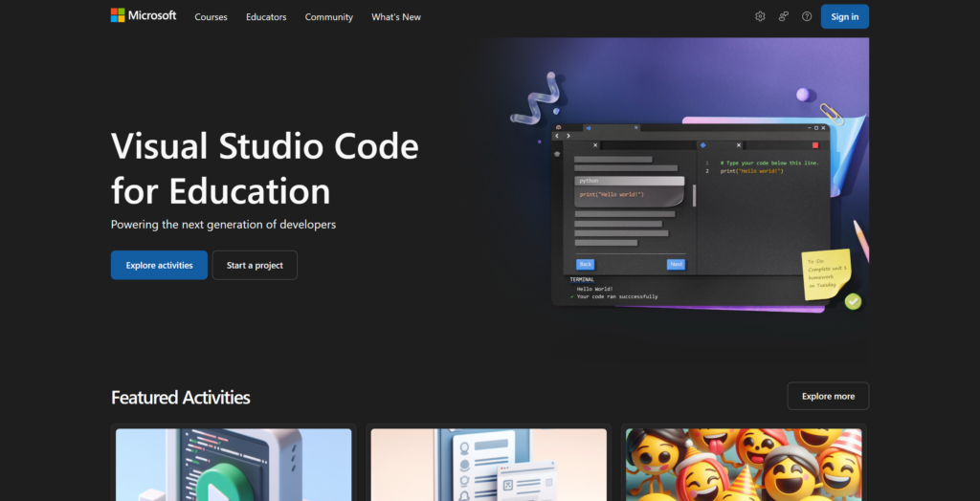Click the feedback icon beside the gear
Screen dimensions: 980x501
[783, 16]
